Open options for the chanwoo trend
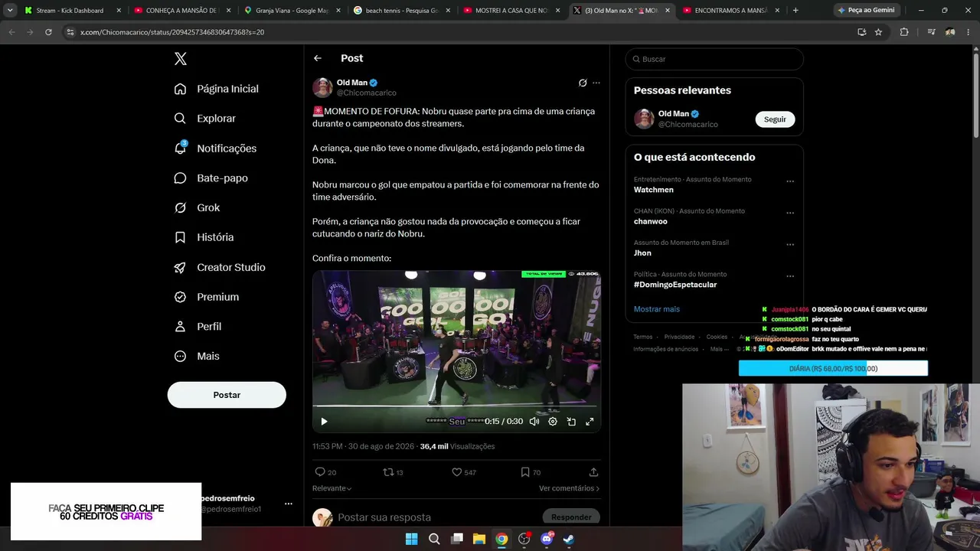Image resolution: width=980 pixels, height=551 pixels. point(790,214)
